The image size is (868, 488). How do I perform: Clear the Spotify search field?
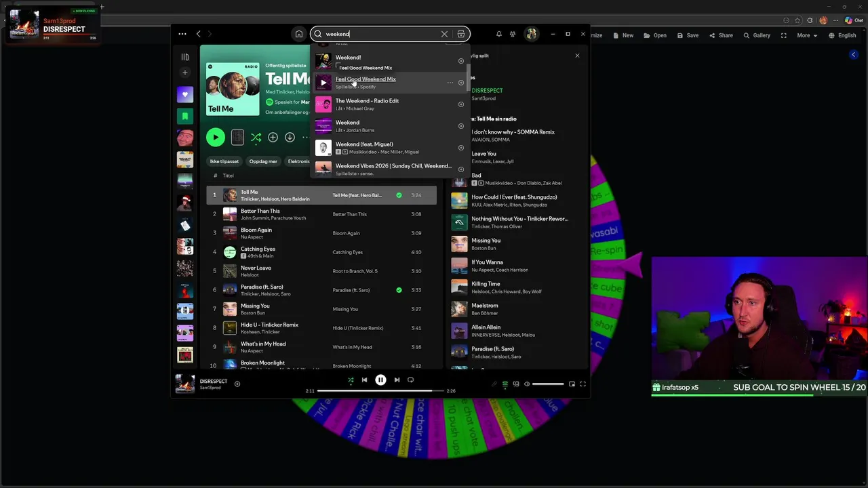pos(444,34)
